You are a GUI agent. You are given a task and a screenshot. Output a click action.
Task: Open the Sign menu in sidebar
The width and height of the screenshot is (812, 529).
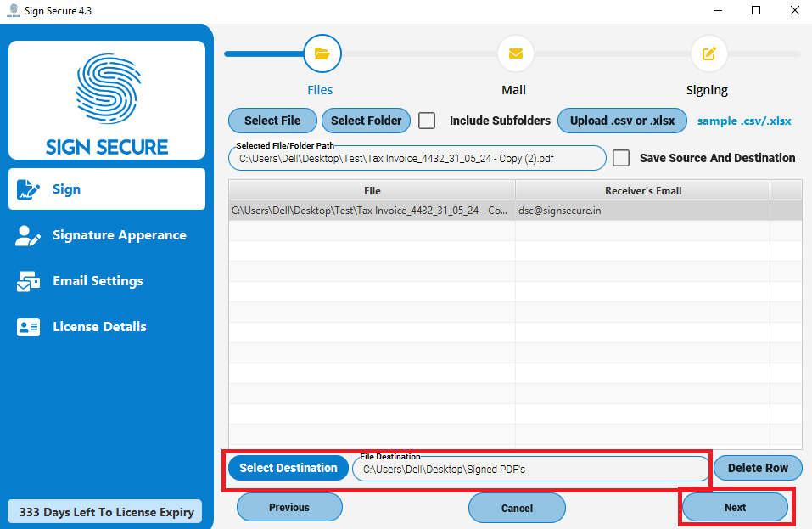[x=107, y=189]
